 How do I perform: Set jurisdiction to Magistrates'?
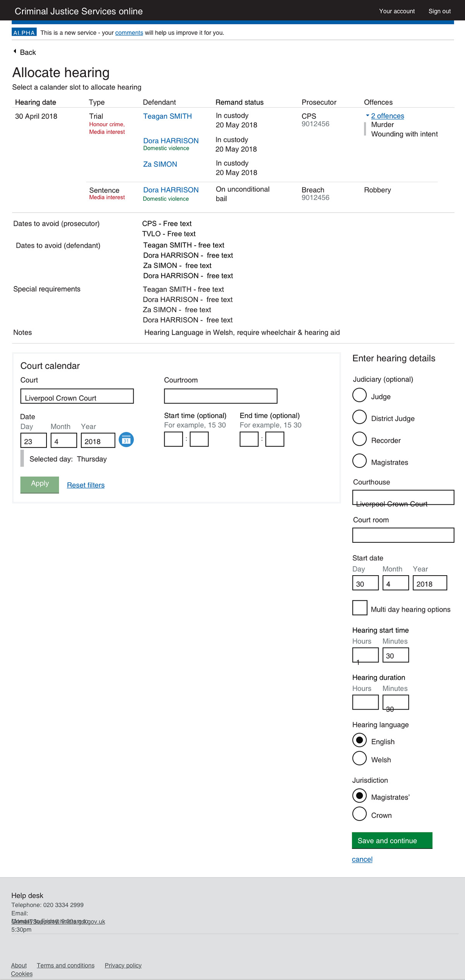coord(359,796)
